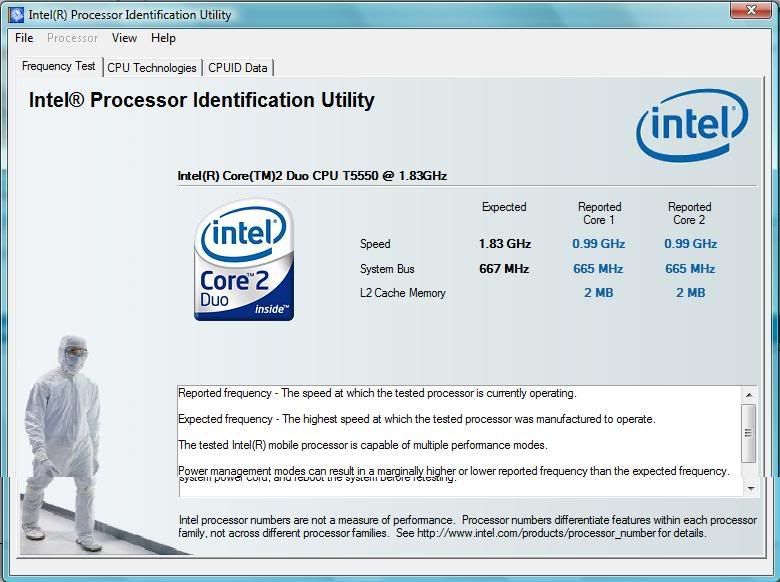Click the Reported Core 2 column header
Screen dimensions: 780x582
(x=689, y=213)
